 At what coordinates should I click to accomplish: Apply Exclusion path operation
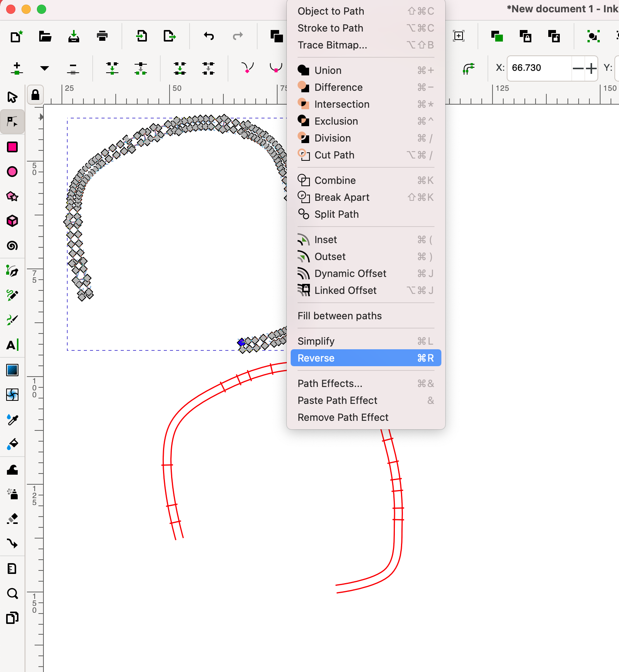click(366, 121)
